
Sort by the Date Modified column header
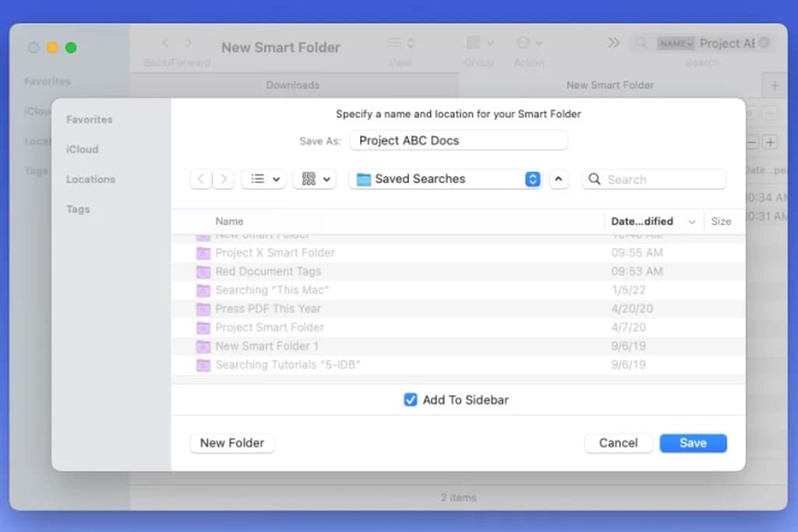[x=642, y=221]
